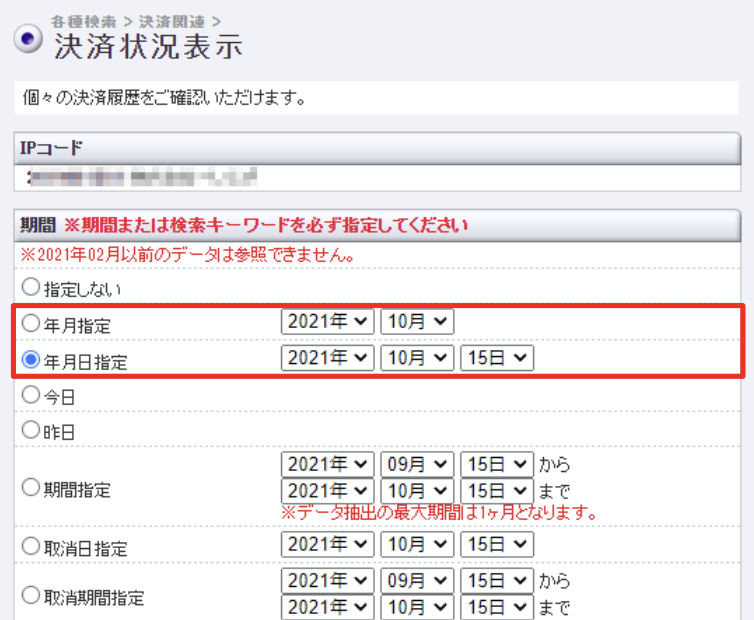This screenshot has width=754, height=620.
Task: Open 期間指定 start month 09月 dropdown
Action: [417, 464]
